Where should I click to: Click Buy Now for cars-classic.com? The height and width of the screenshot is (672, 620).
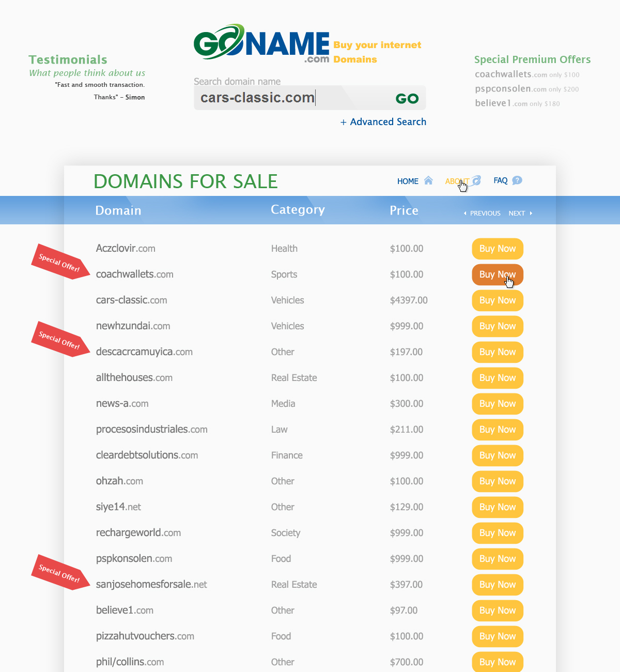tap(498, 300)
